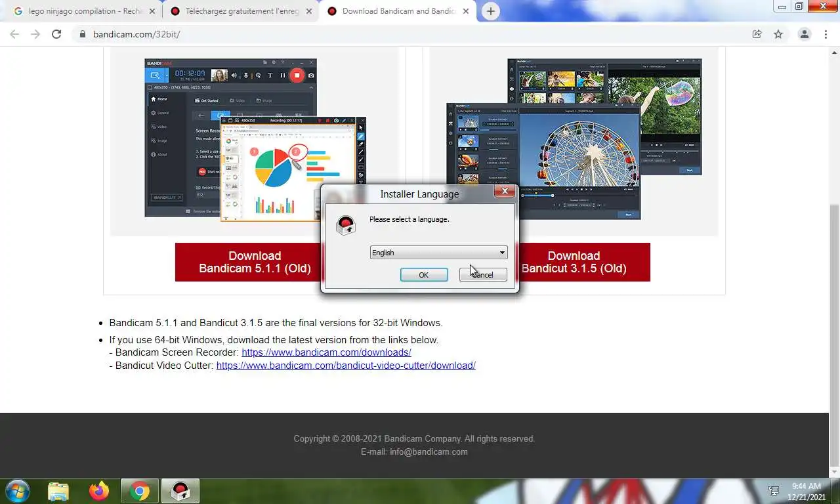Click Download Bandicam 5.1.1 (Old) button
This screenshot has height=504, width=840.
pos(255,262)
